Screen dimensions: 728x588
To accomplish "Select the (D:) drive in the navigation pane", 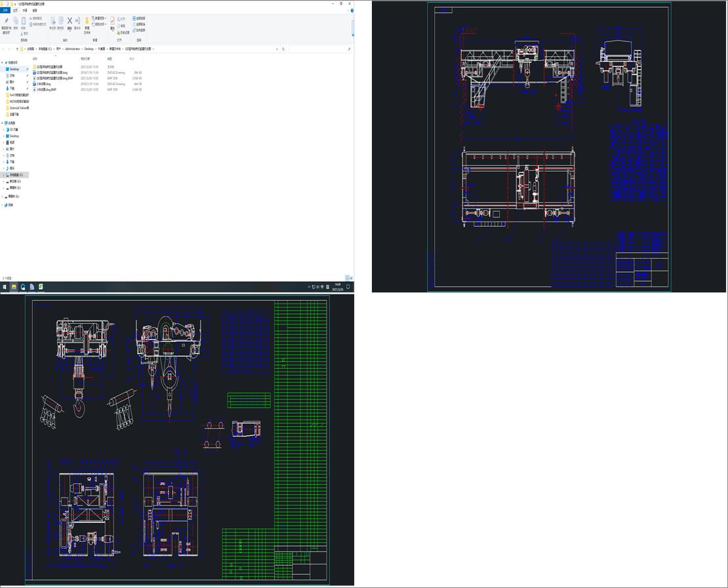I will [x=15, y=182].
